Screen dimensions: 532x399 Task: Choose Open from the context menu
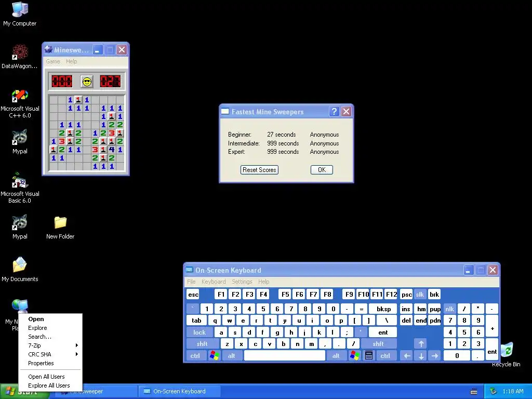(x=50, y=319)
